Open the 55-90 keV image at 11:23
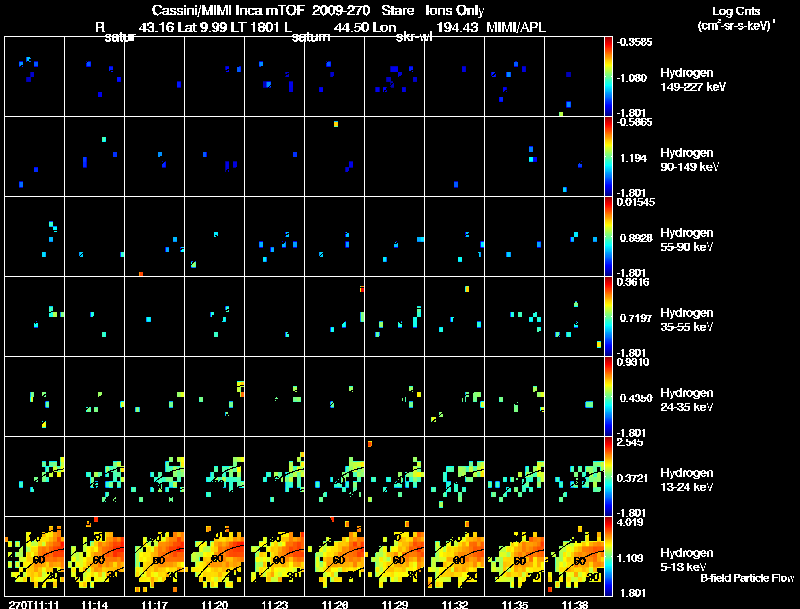 pyautogui.click(x=274, y=237)
